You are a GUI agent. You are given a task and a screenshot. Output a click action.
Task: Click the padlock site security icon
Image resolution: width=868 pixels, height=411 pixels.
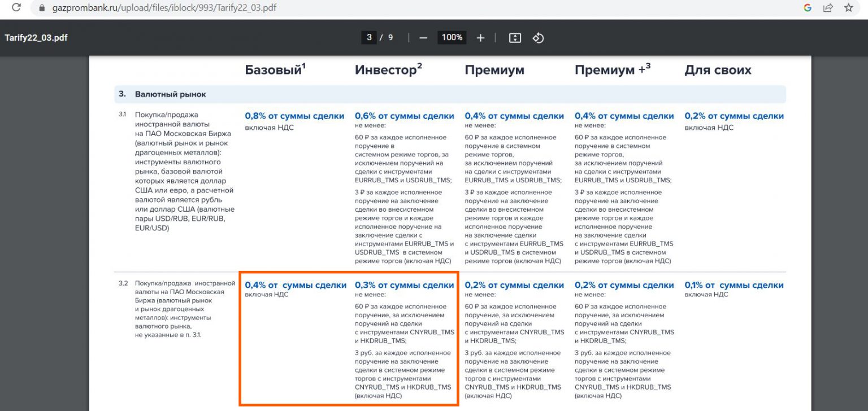(41, 8)
